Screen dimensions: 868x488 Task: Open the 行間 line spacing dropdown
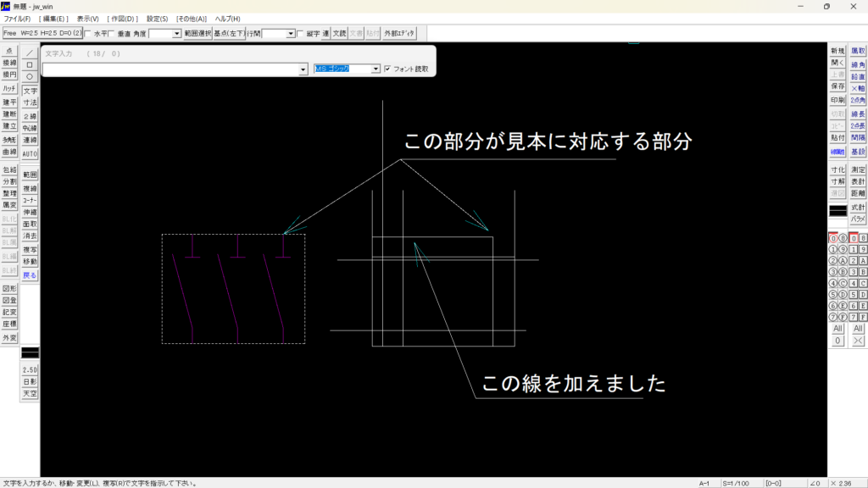(x=291, y=34)
